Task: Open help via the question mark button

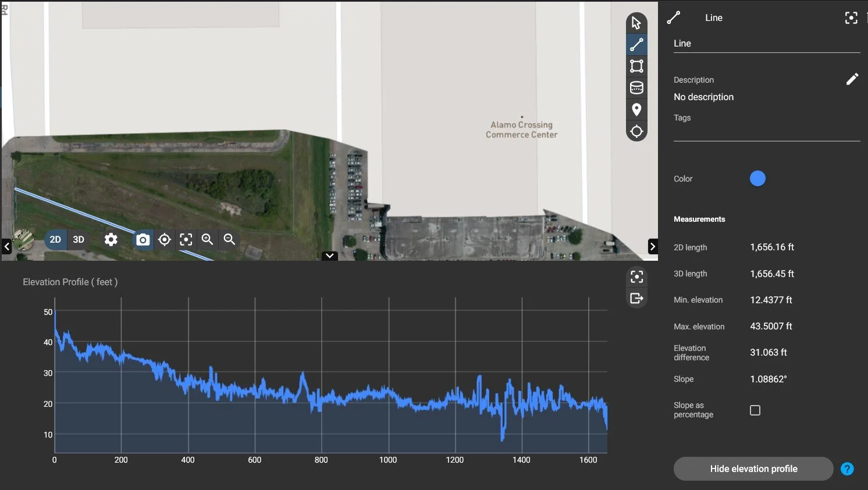Action: click(x=847, y=468)
